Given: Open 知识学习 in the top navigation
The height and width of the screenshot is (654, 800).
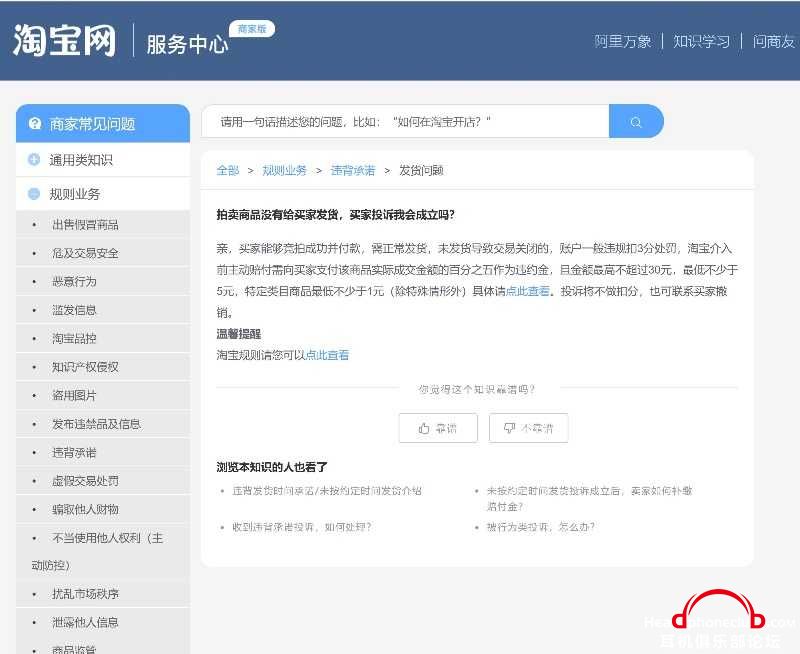Looking at the screenshot, I should tap(701, 41).
